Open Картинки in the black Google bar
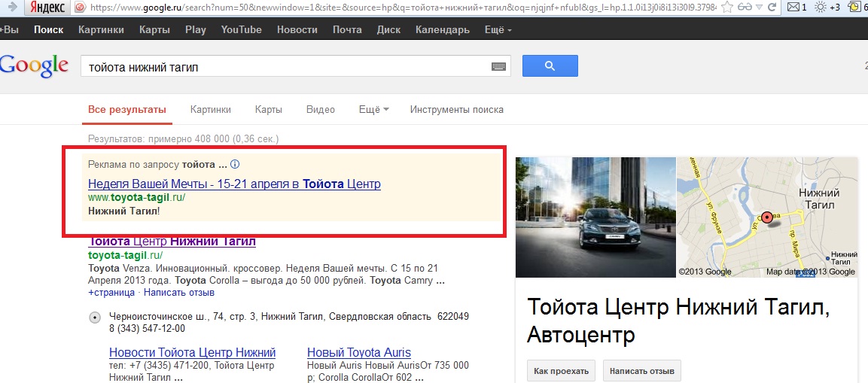This screenshot has height=383, width=868. 102,30
